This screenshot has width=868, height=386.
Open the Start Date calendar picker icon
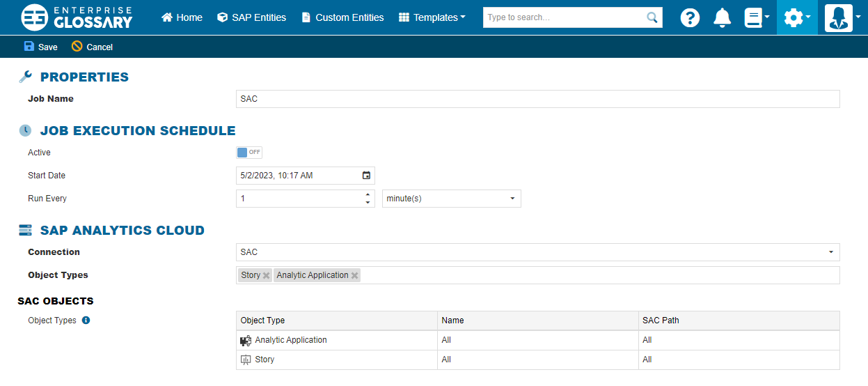[366, 176]
